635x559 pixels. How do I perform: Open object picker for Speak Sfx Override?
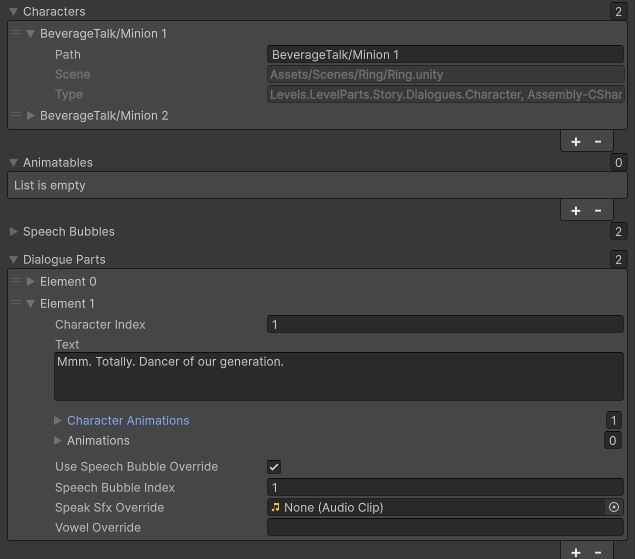point(614,508)
